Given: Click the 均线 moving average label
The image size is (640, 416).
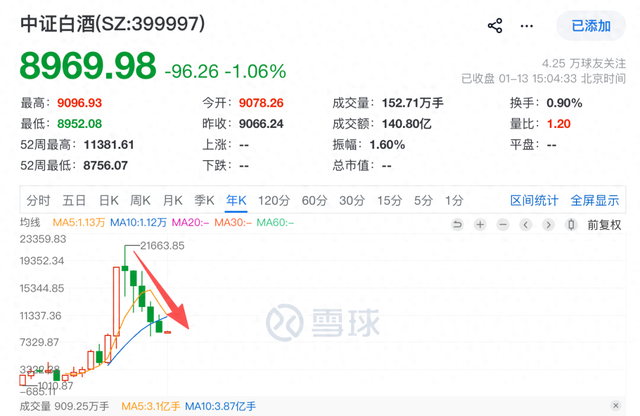Looking at the screenshot, I should coord(30,222).
